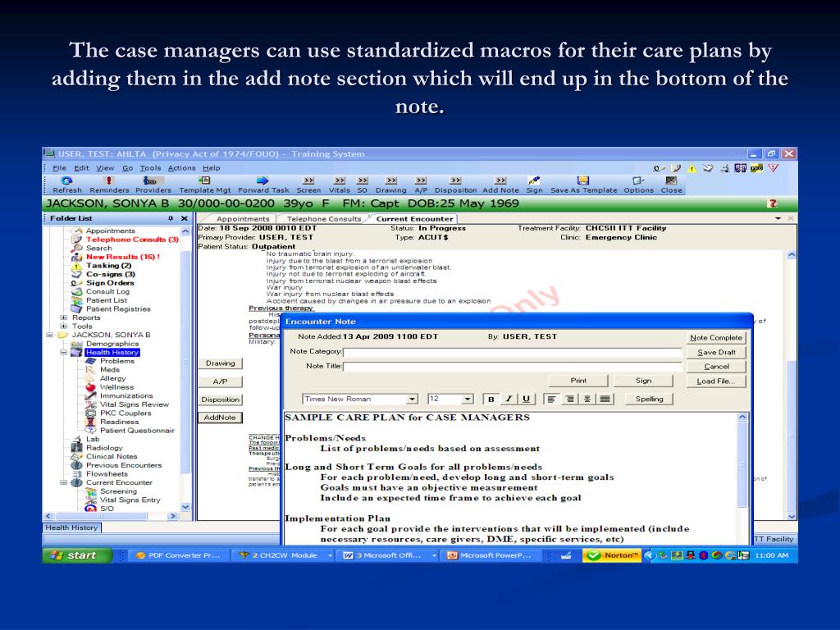Click the Close encounter toolbar icon
This screenshot has width=840, height=630.
coord(671,185)
